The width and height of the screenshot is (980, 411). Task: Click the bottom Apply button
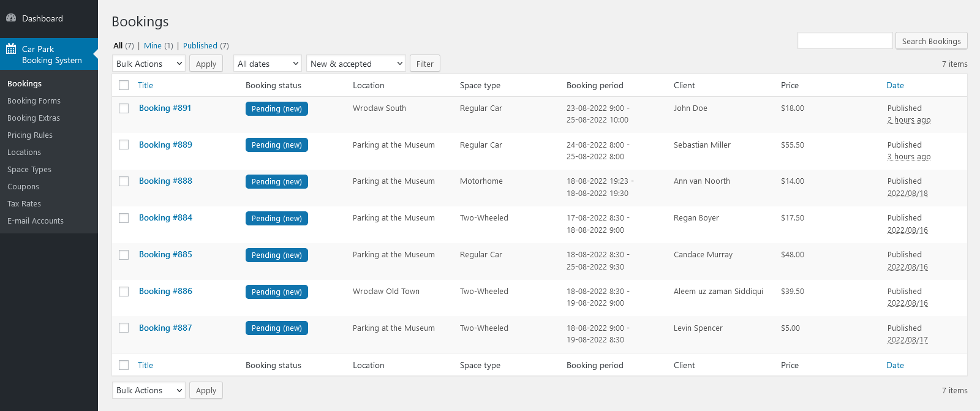coord(206,391)
